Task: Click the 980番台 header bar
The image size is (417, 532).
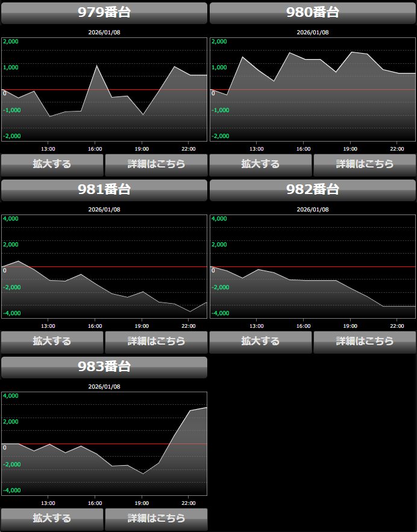Action: [x=313, y=13]
